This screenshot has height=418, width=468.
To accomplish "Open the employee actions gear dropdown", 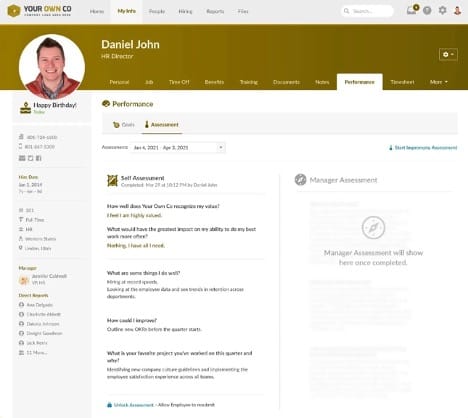I will 448,54.
